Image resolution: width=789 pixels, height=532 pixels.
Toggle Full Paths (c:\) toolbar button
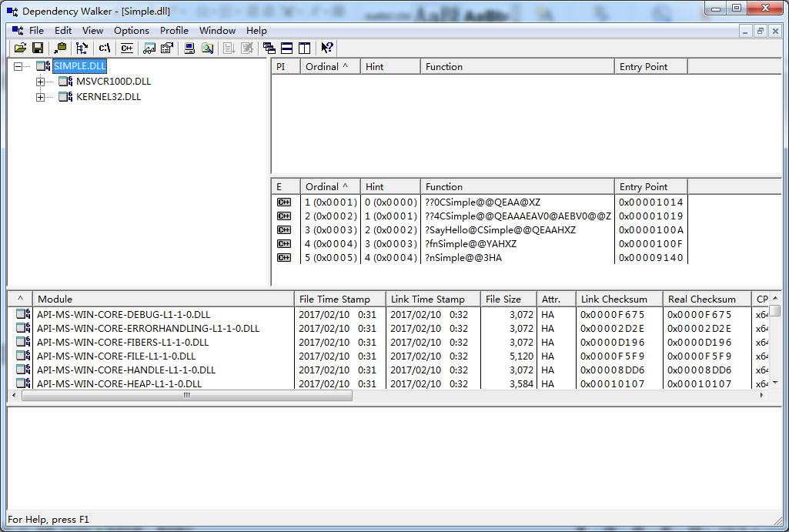(x=104, y=49)
